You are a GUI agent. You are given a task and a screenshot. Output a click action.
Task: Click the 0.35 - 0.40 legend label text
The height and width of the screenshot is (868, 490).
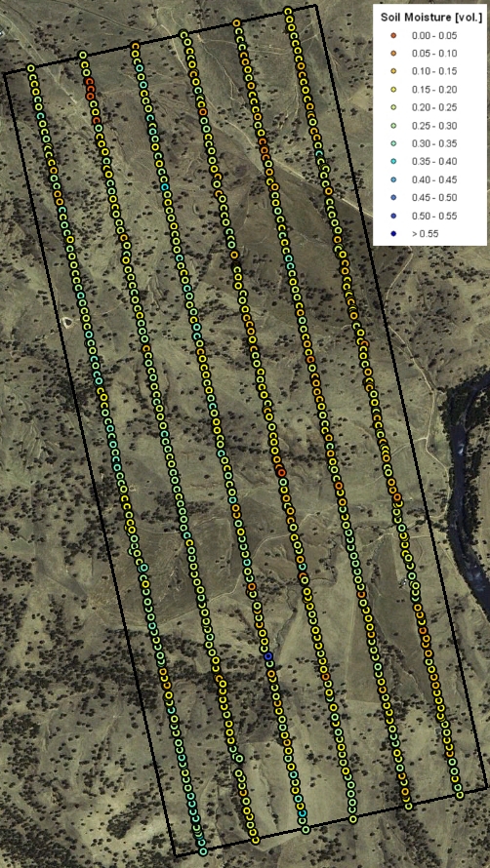434,162
